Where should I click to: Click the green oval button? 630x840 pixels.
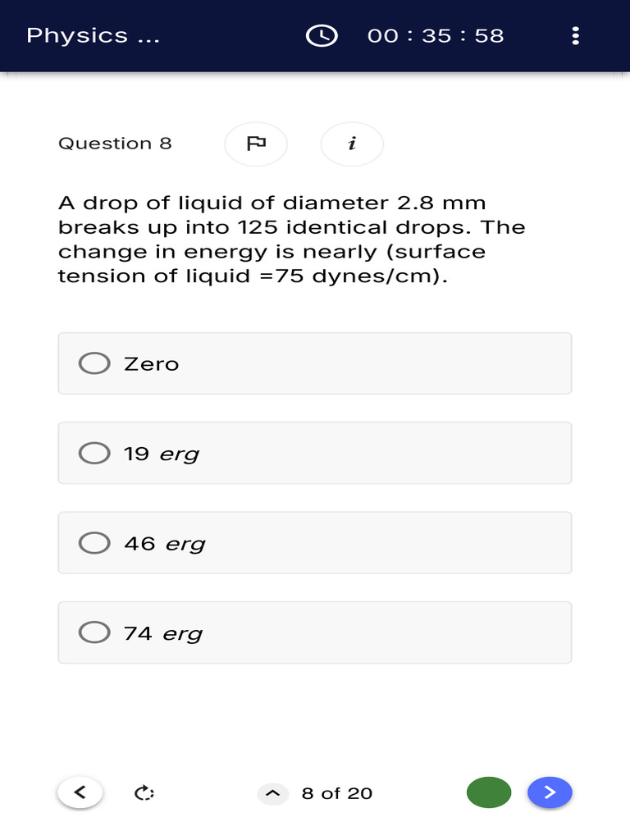pos(489,792)
